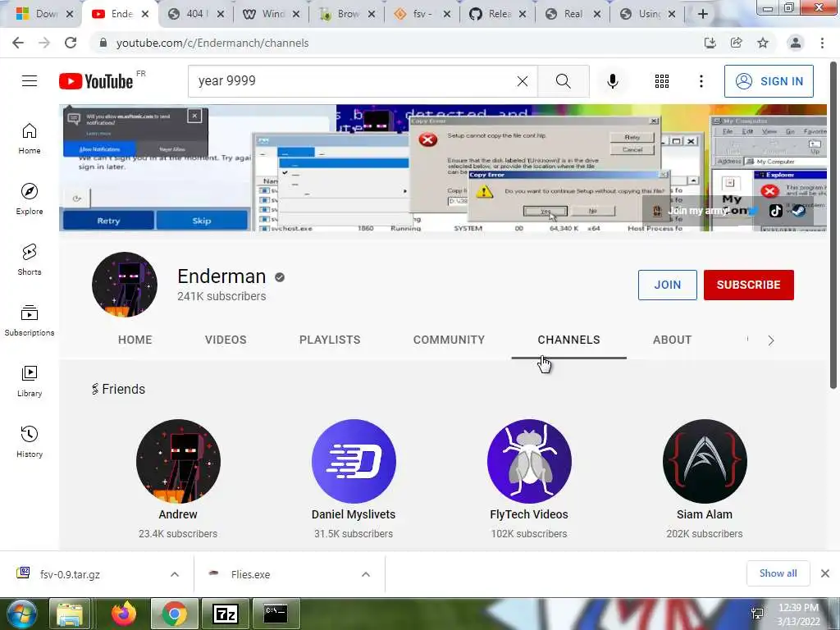Switch to the ABOUT channel tab

click(673, 340)
